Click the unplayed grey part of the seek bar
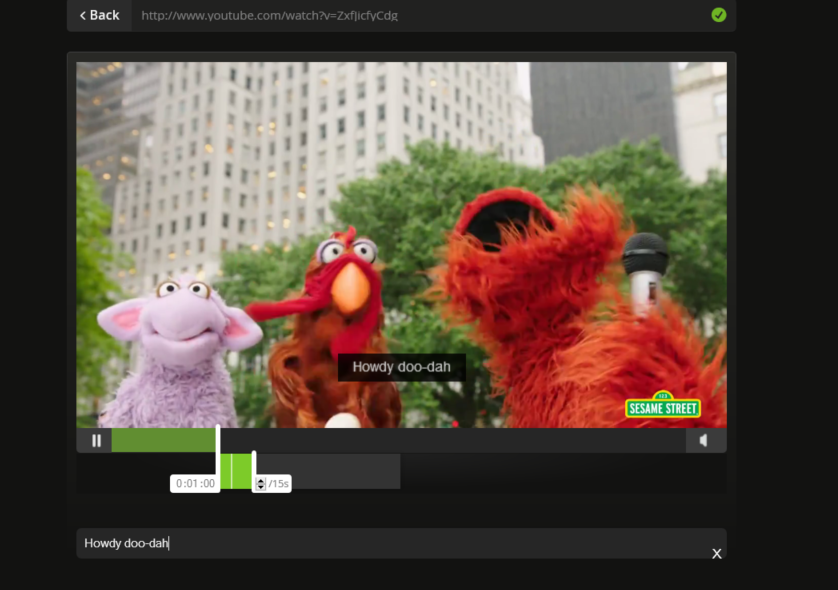Image resolution: width=838 pixels, height=590 pixels. 453,440
